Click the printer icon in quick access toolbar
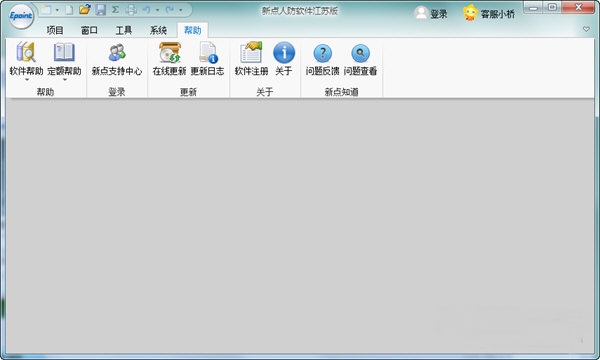The height and width of the screenshot is (360, 600). point(131,10)
